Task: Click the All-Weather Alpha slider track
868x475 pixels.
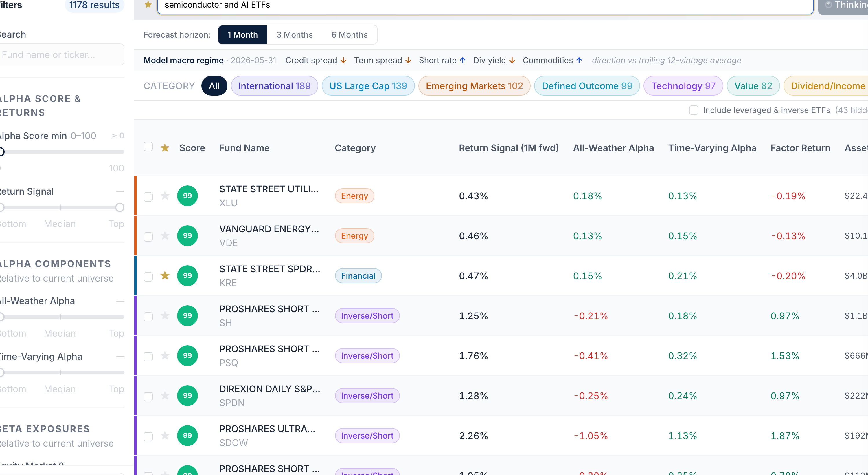Action: tap(62, 317)
